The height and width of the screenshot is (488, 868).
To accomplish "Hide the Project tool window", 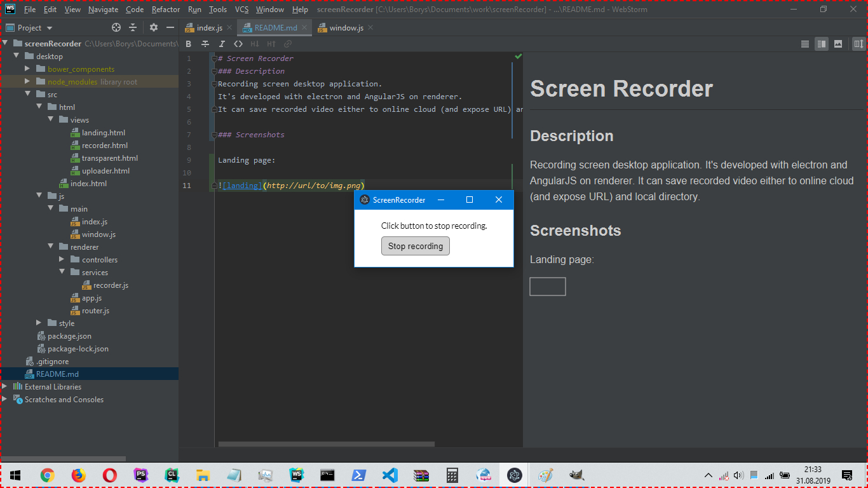I will 170,27.
